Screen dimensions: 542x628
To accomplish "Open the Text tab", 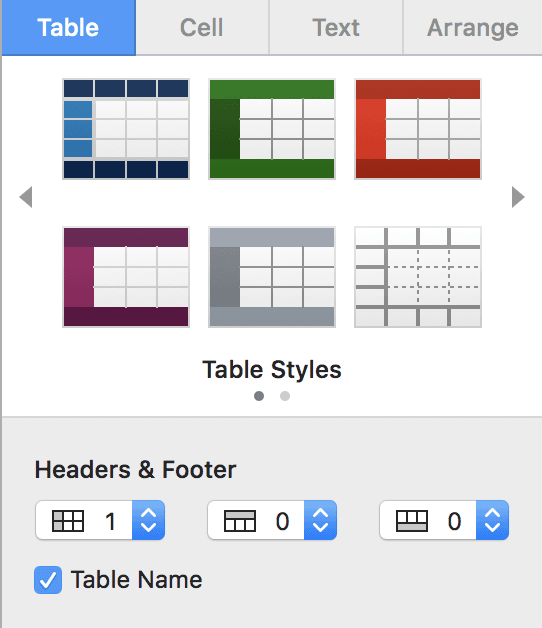I will (x=336, y=27).
